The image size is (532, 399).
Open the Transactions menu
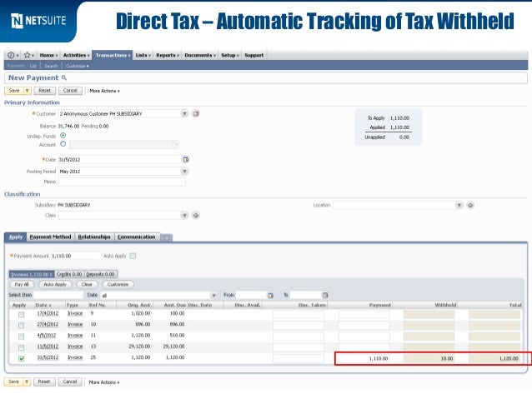(x=113, y=55)
